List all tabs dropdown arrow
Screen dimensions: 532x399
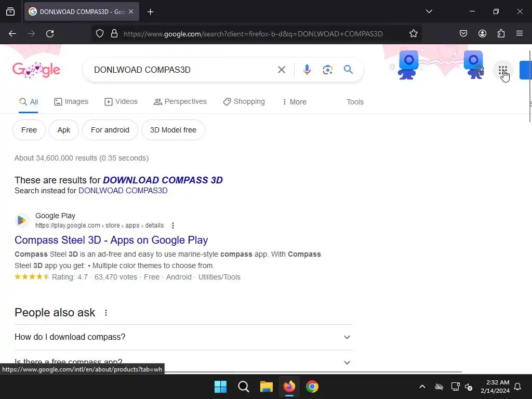pos(429,11)
